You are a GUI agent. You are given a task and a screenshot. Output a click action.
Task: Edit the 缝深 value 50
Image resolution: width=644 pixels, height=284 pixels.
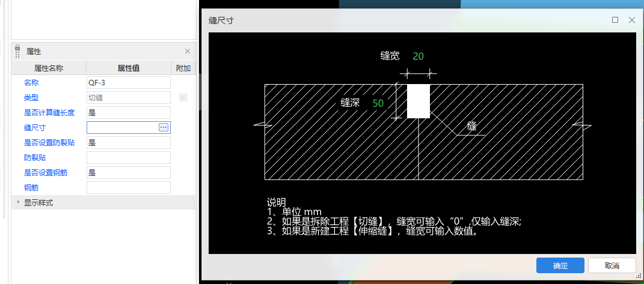click(x=378, y=103)
